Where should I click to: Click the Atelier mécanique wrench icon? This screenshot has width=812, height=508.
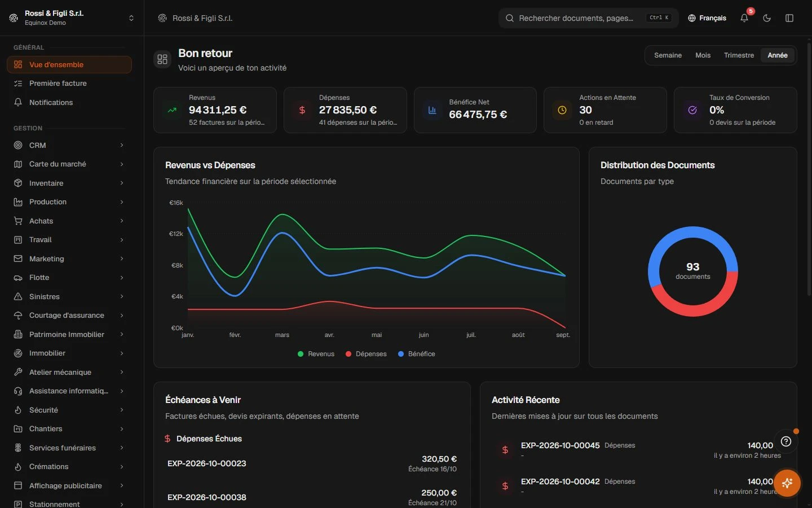point(18,372)
